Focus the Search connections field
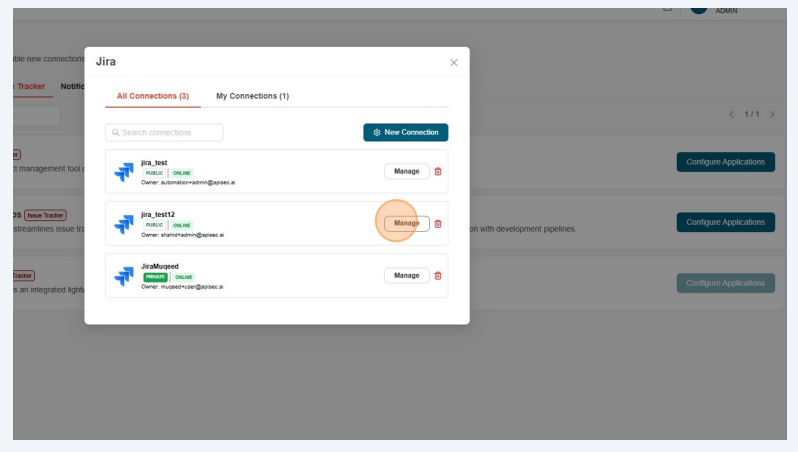The height and width of the screenshot is (452, 798). pos(165,132)
